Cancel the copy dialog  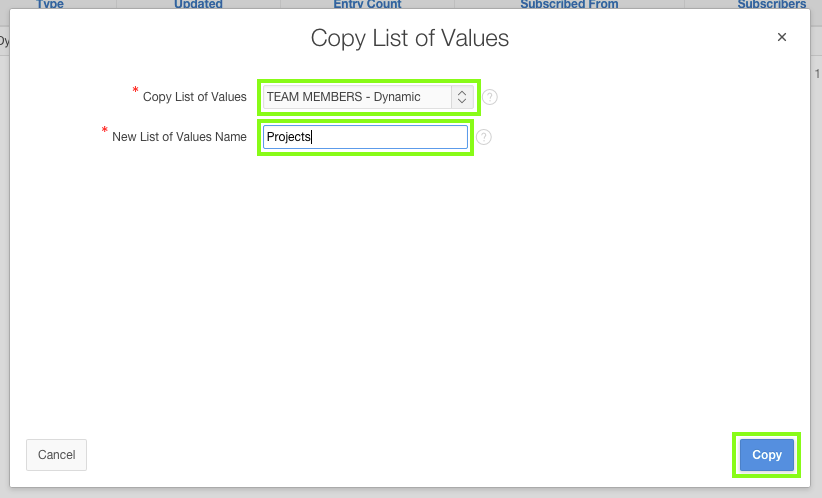[57, 455]
